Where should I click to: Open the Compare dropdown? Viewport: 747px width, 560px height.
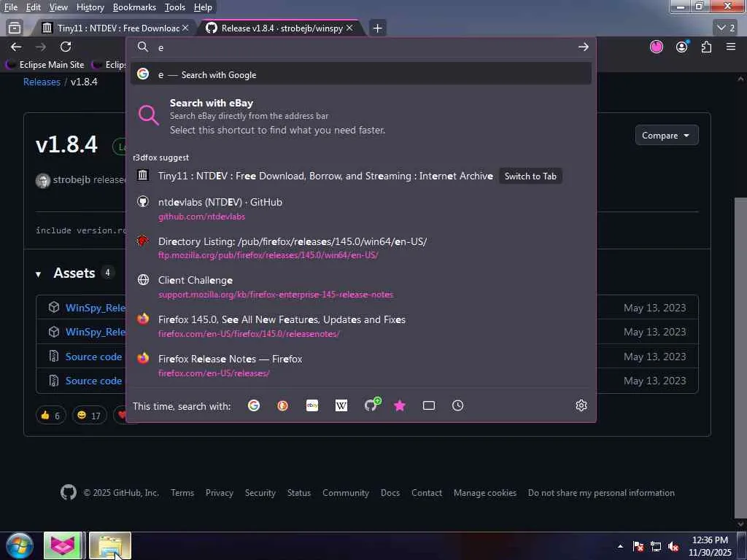667,136
